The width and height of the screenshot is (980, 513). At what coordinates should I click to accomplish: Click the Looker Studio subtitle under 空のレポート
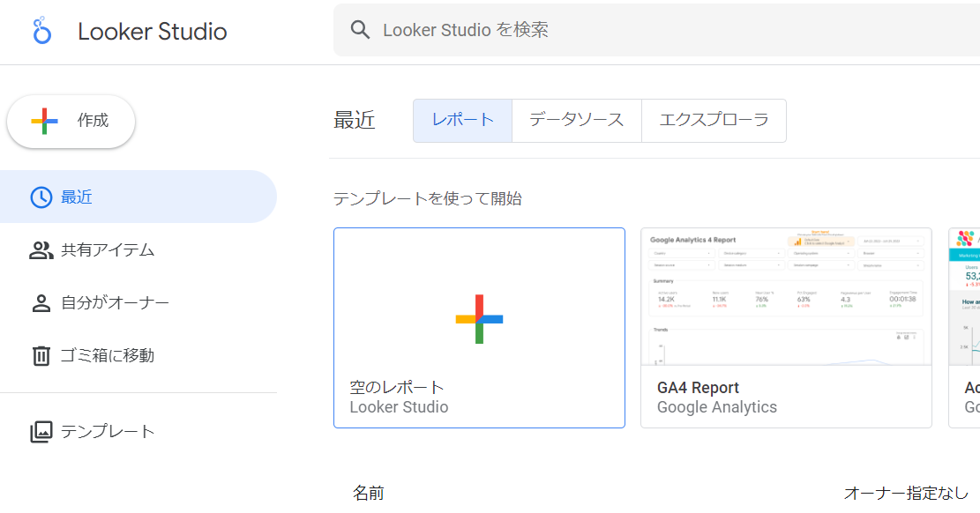tap(399, 407)
